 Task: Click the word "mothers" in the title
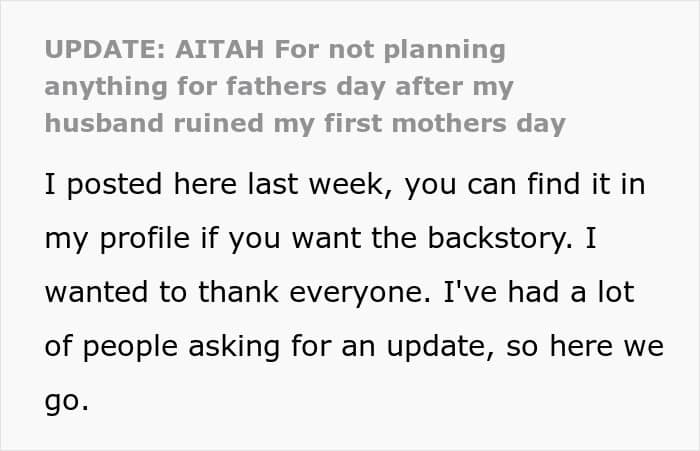449,124
